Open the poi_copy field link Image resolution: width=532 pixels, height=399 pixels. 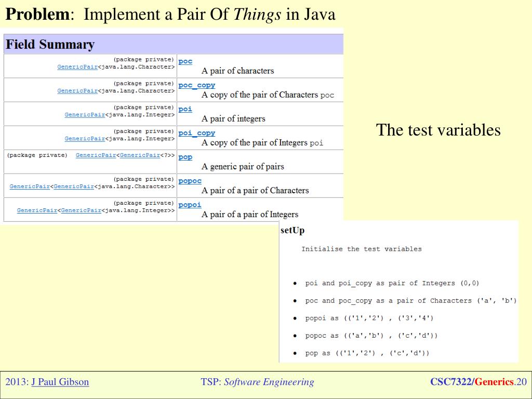[197, 134]
